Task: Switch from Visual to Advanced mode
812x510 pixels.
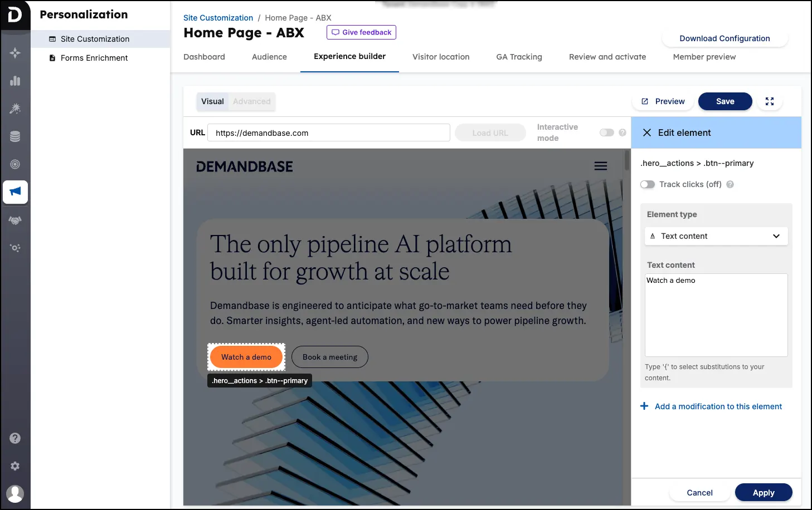Action: 251,101
